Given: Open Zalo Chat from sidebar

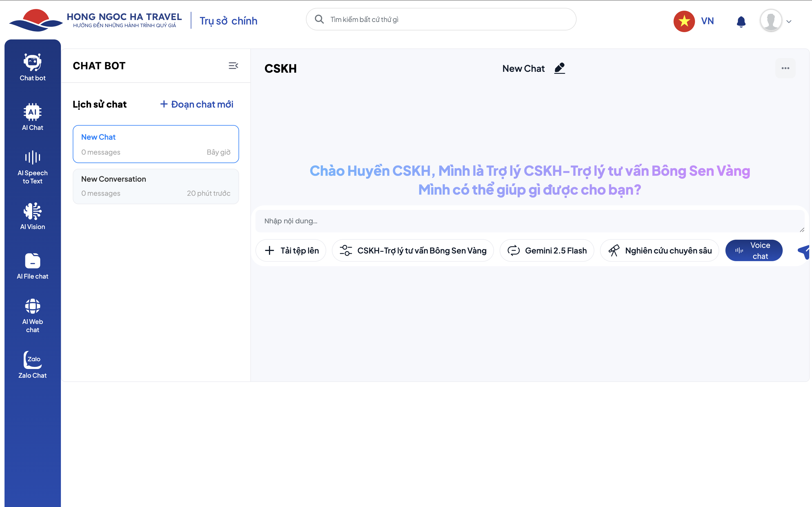Looking at the screenshot, I should [32, 364].
